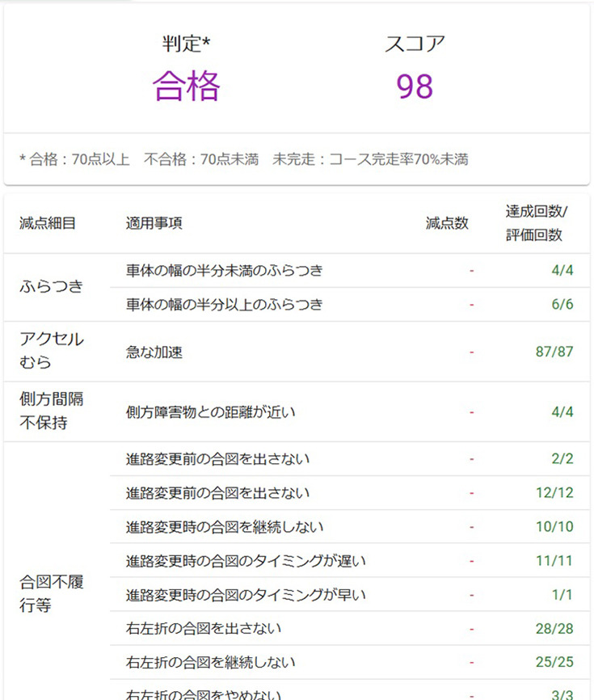Click the 合格 judgment result text
Image resolution: width=594 pixels, height=700 pixels.
click(x=187, y=86)
